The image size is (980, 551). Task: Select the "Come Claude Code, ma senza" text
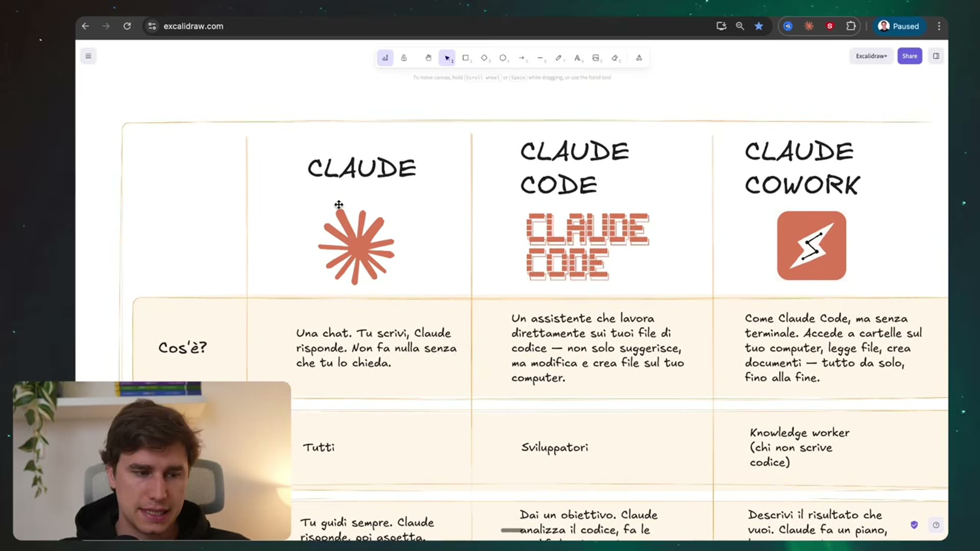tap(833, 348)
